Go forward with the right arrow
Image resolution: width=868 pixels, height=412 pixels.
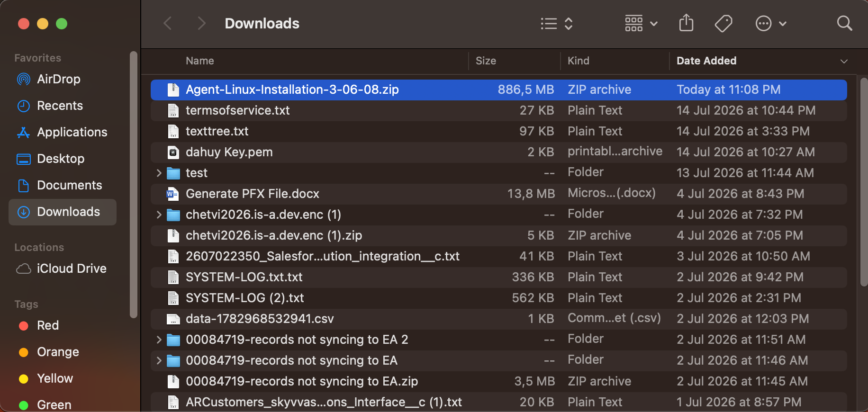202,23
